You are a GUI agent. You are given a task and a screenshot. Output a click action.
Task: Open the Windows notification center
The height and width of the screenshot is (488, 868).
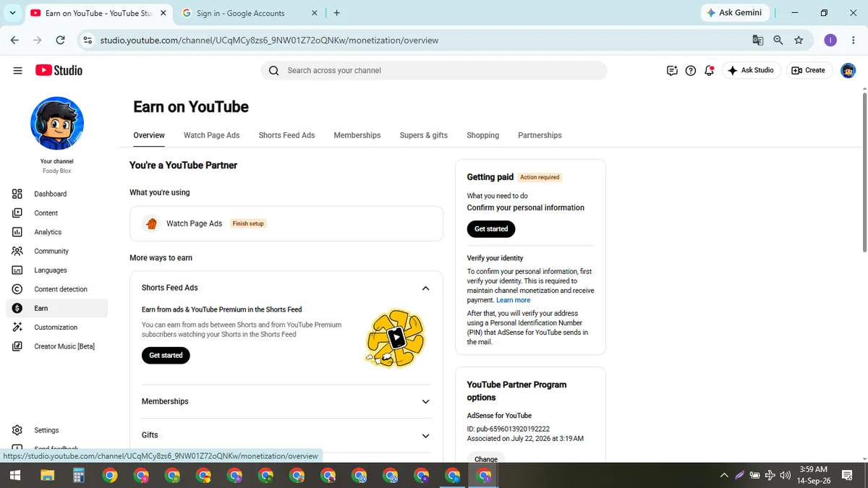click(x=848, y=476)
